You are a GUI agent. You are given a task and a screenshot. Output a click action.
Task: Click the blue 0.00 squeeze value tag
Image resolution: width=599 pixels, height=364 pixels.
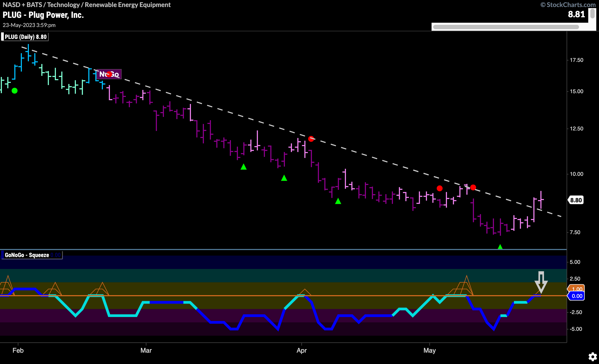coord(576,296)
